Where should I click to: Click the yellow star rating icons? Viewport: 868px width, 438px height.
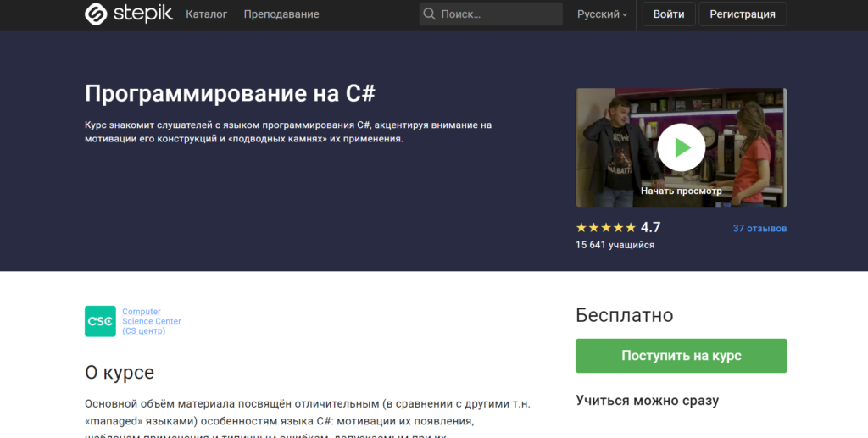(x=605, y=228)
